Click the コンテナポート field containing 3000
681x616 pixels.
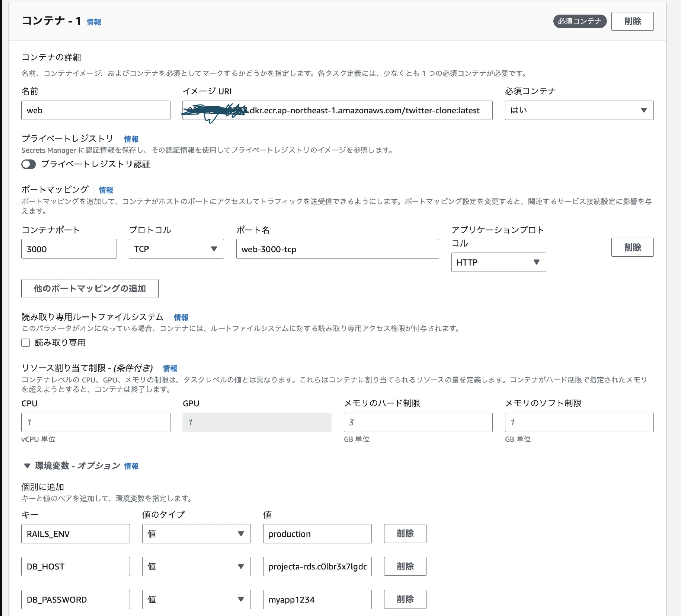click(x=69, y=249)
